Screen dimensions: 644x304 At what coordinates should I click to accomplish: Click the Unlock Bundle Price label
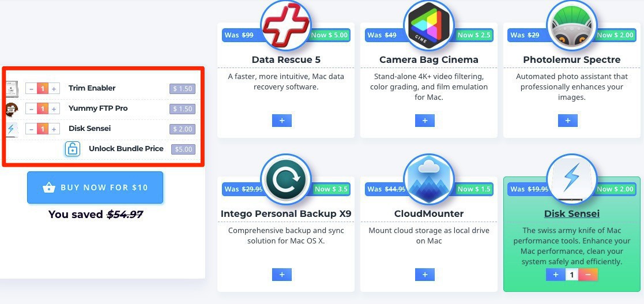pos(126,149)
